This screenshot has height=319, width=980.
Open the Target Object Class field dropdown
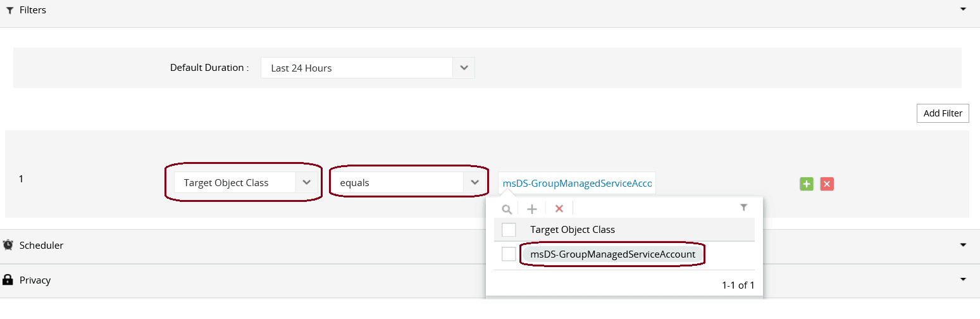(x=306, y=182)
